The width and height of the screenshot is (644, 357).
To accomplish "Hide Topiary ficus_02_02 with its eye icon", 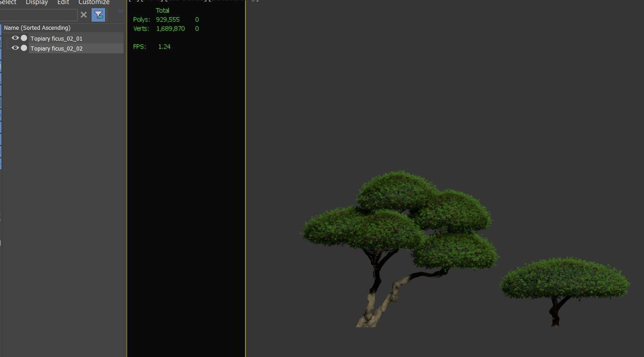I will pyautogui.click(x=15, y=48).
